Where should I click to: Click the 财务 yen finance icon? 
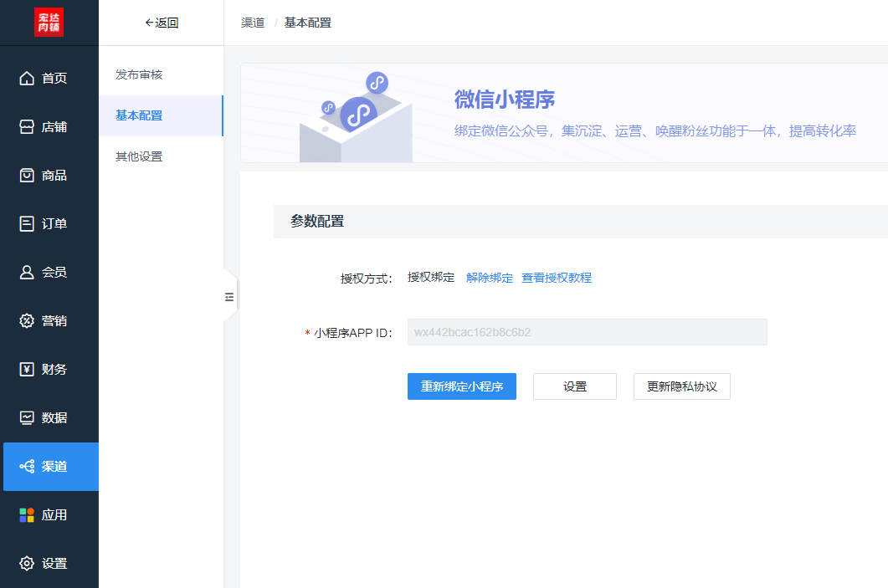pyautogui.click(x=27, y=369)
